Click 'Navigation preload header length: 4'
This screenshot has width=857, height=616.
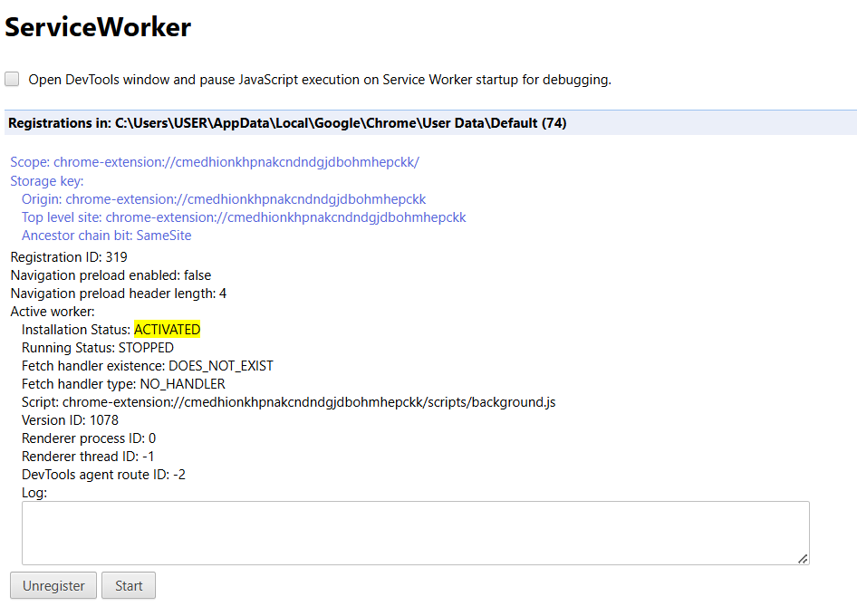coord(119,294)
